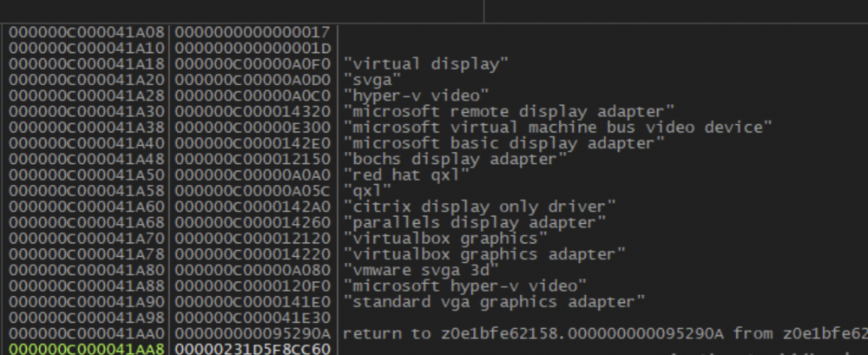868x355 pixels.
Task: Select the "virtualbox graphics" comment
Action: click(445, 239)
